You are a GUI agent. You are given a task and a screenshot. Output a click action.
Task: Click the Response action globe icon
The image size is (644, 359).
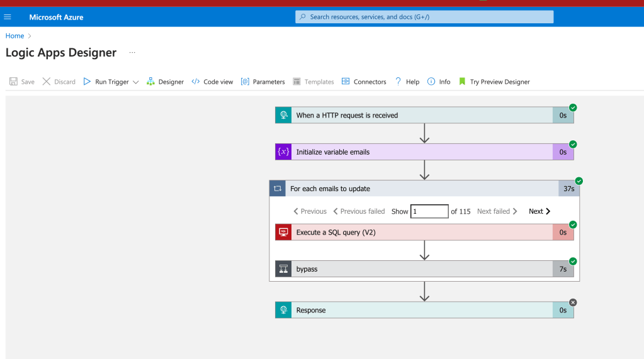(283, 310)
